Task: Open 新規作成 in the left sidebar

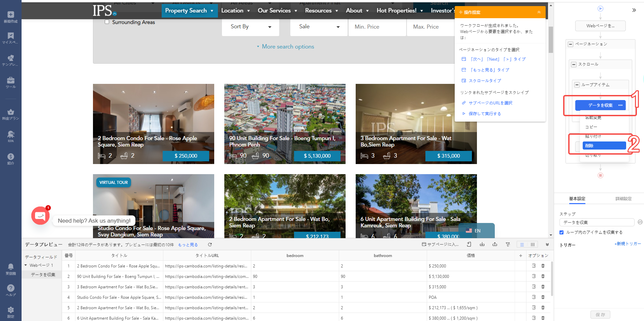Action: pyautogui.click(x=11, y=17)
